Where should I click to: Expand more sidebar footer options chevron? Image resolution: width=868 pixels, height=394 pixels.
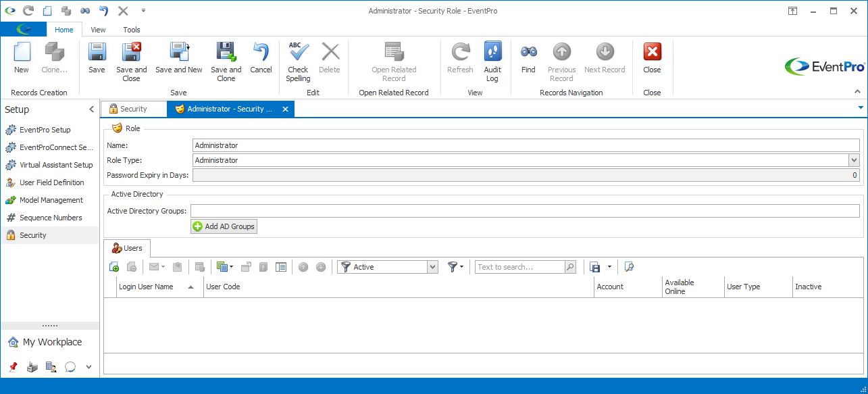coord(88,367)
